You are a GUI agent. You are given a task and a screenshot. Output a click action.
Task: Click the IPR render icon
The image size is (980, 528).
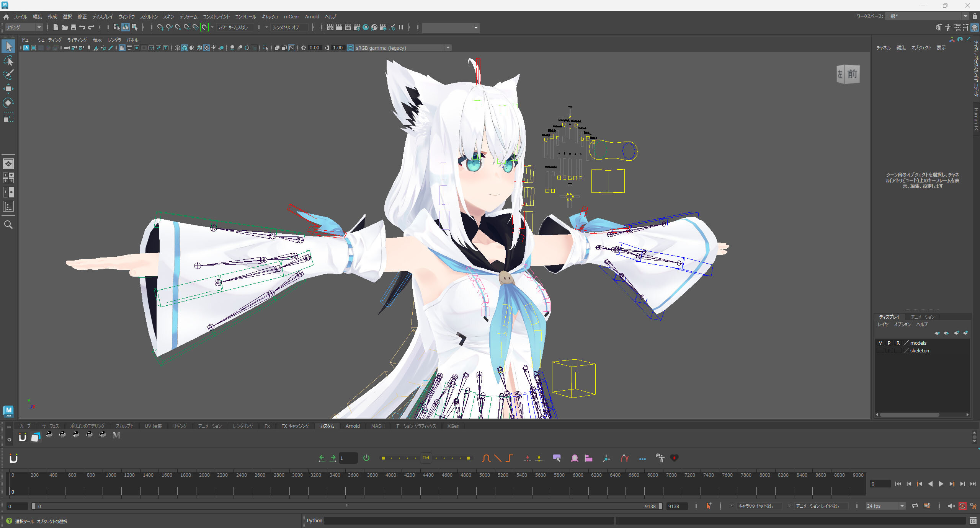click(348, 27)
